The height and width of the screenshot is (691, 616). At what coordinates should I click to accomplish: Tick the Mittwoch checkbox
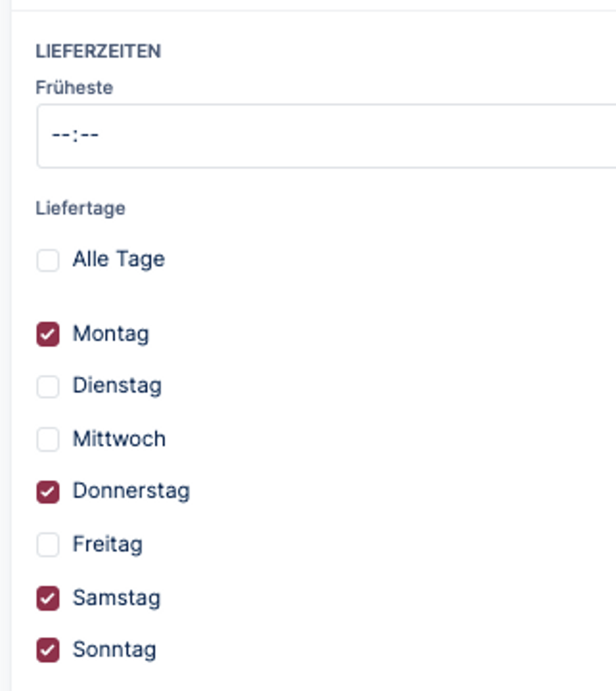[x=48, y=439]
